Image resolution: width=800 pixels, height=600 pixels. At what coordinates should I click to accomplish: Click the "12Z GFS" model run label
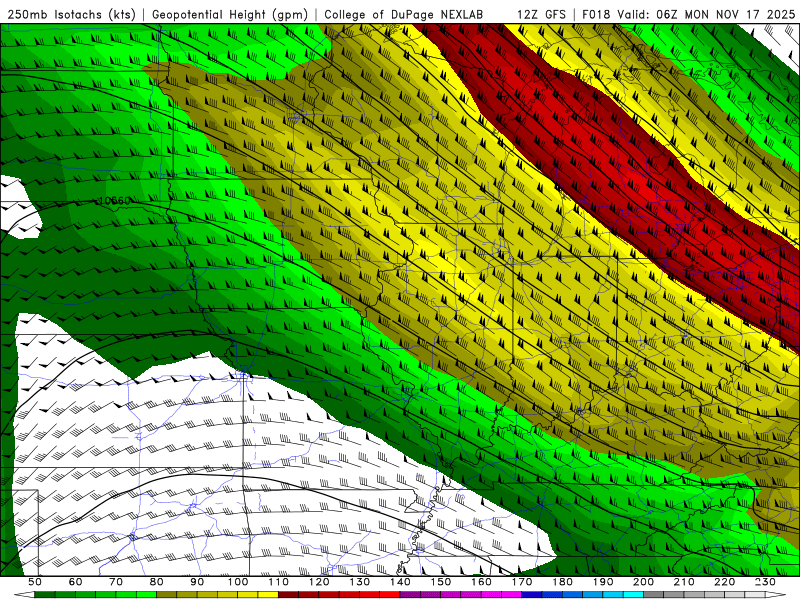(x=541, y=15)
